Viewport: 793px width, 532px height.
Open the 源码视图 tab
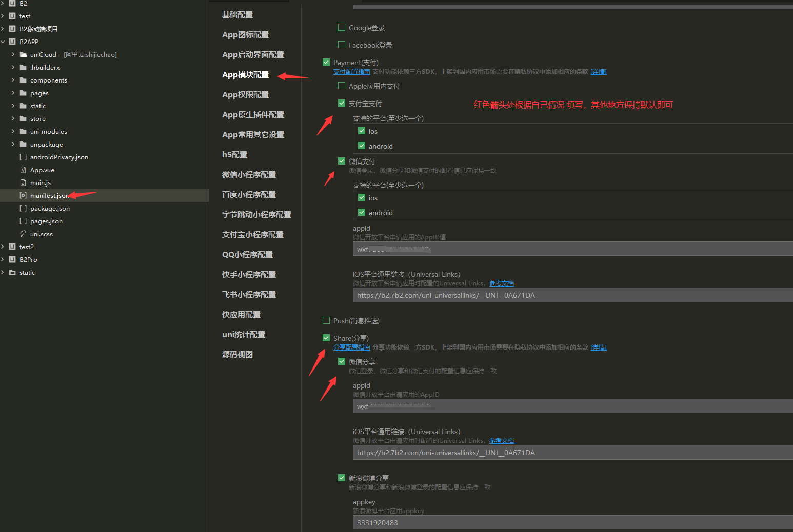tap(237, 355)
